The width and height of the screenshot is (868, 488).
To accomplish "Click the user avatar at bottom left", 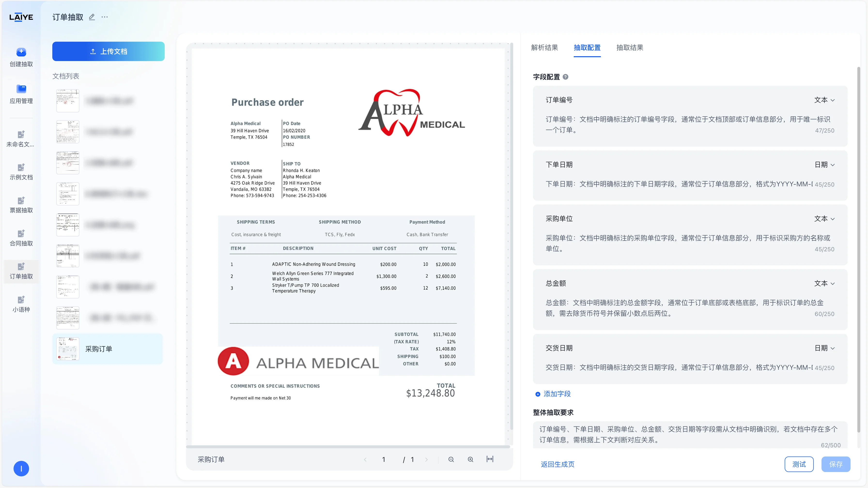I will 21,468.
